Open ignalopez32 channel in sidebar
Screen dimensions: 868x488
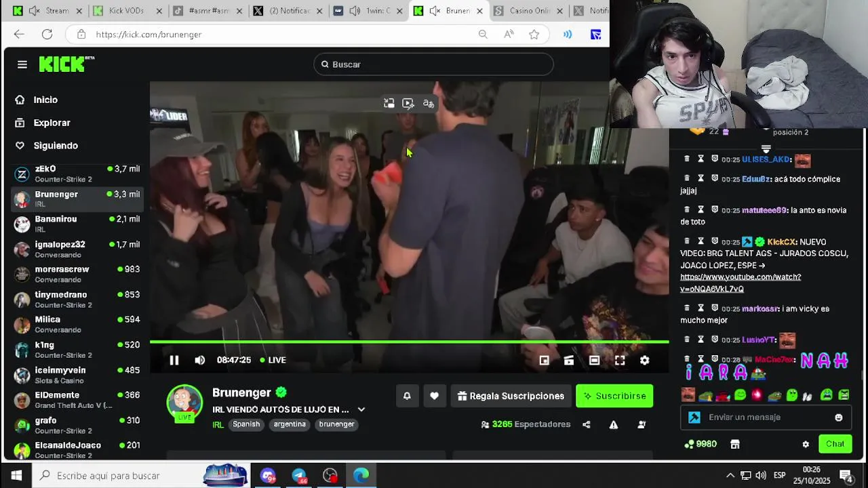77,249
